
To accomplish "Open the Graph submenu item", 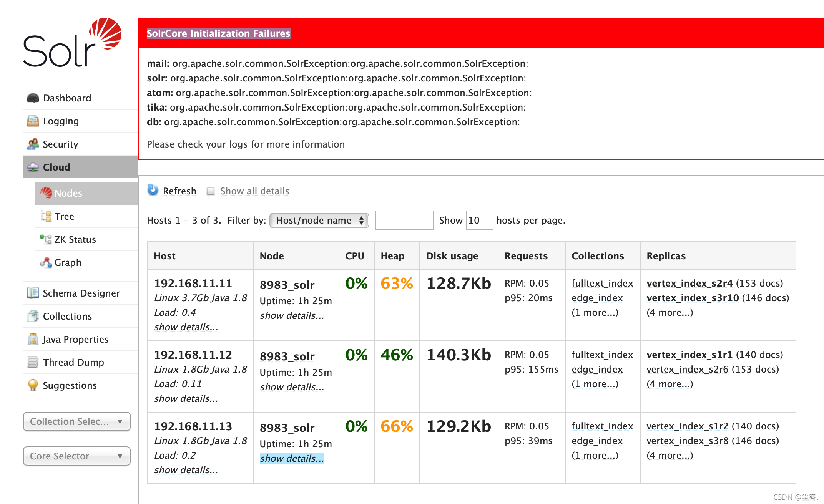I will click(x=86, y=262).
